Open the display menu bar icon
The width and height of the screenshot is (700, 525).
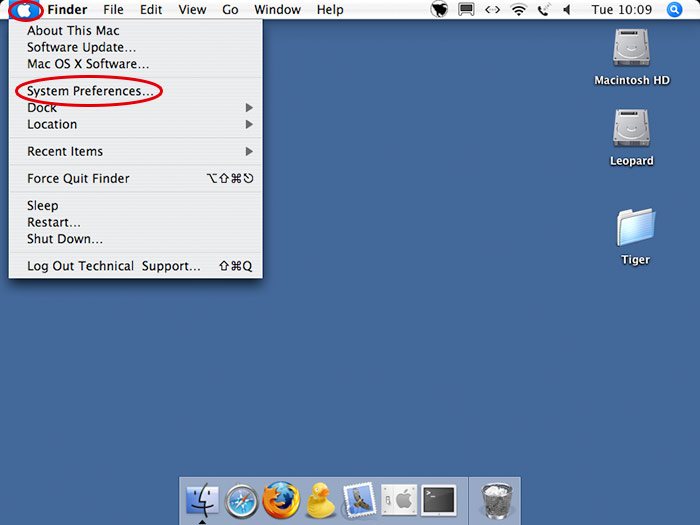point(466,9)
